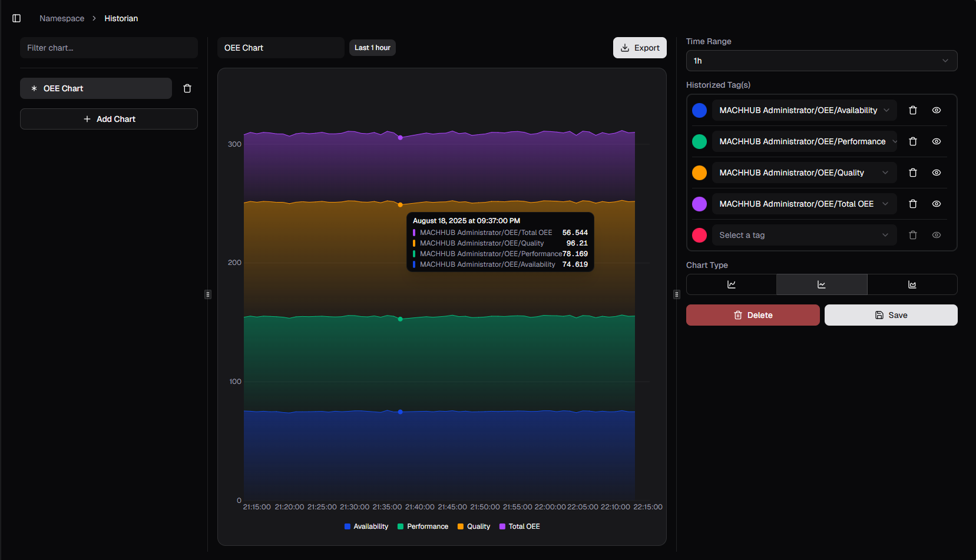
Task: Click the Total OEE value 56.544 in tooltip
Action: point(575,233)
